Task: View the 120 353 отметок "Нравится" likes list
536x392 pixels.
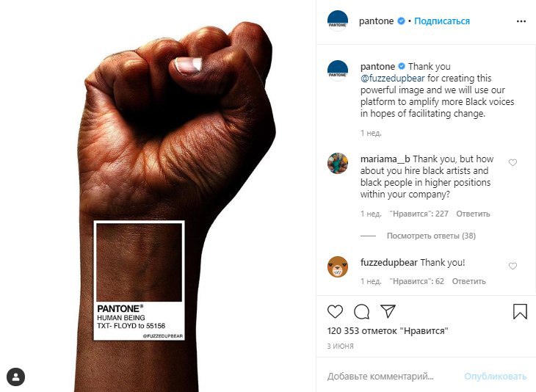Action: click(x=388, y=331)
